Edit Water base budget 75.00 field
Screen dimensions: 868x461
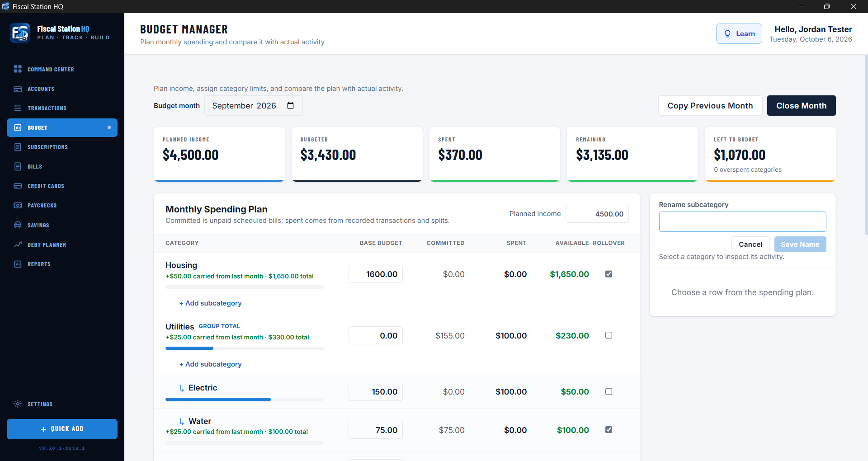pos(376,430)
